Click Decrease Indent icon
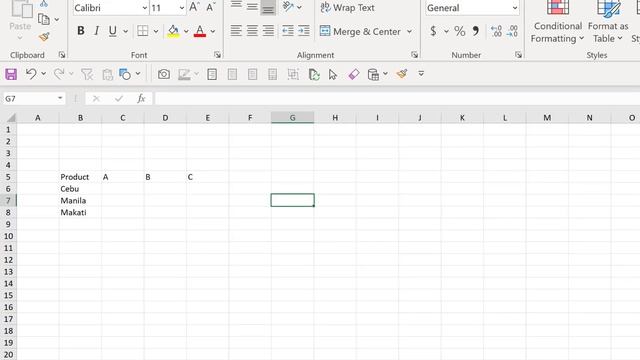 [x=288, y=31]
